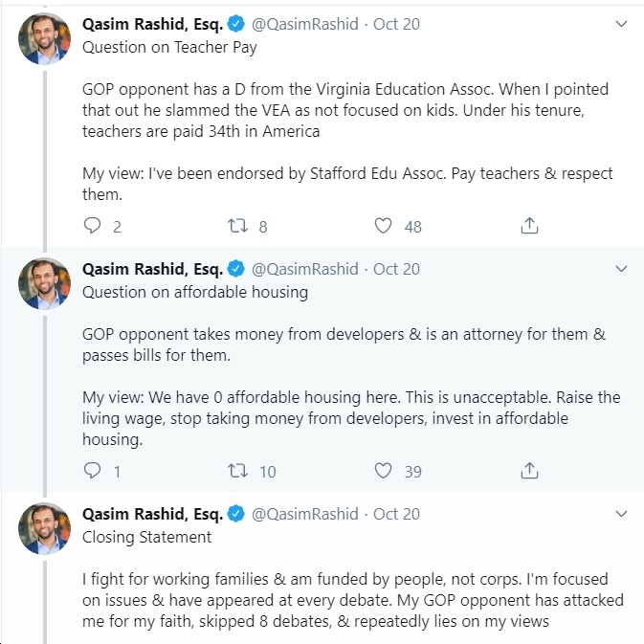Reply to the Teacher Pay tweet

pos(92,226)
